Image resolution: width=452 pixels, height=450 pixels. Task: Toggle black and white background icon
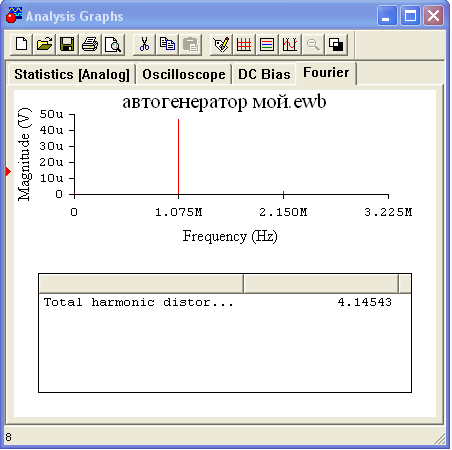pos(336,44)
